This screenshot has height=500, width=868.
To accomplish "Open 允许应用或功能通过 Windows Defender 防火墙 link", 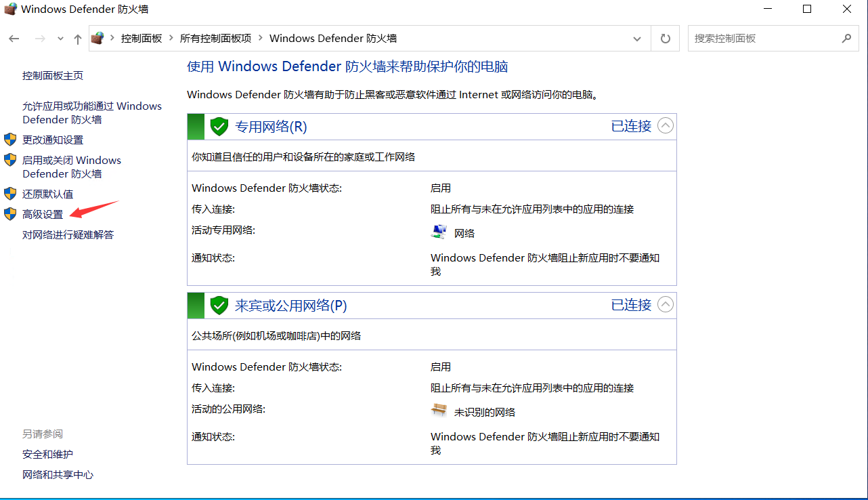I will pos(92,113).
